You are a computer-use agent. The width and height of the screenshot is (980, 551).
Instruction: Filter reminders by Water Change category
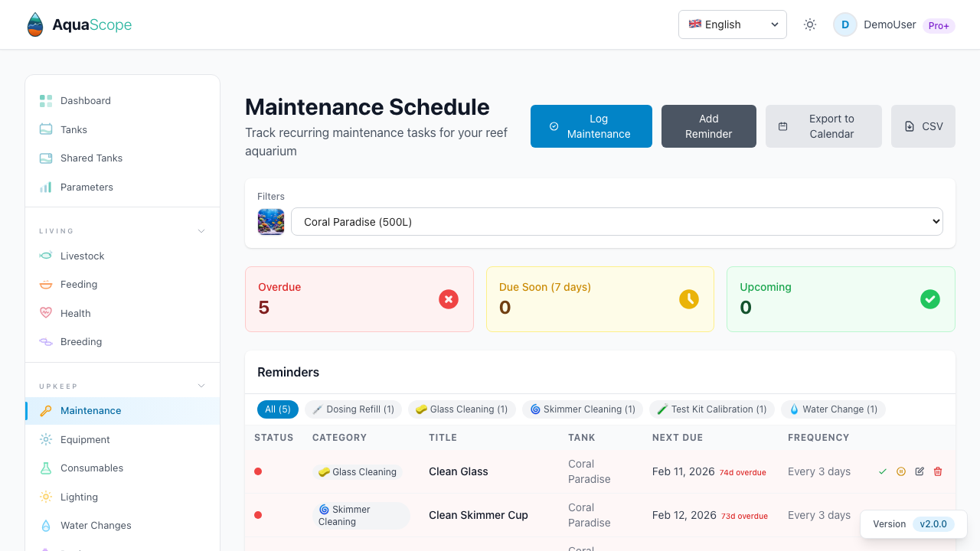[x=833, y=409]
